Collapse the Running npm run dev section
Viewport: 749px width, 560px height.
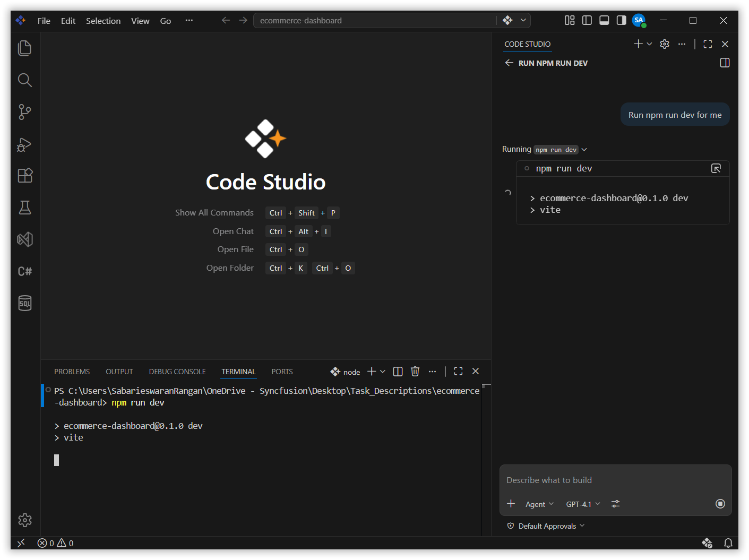545,149
